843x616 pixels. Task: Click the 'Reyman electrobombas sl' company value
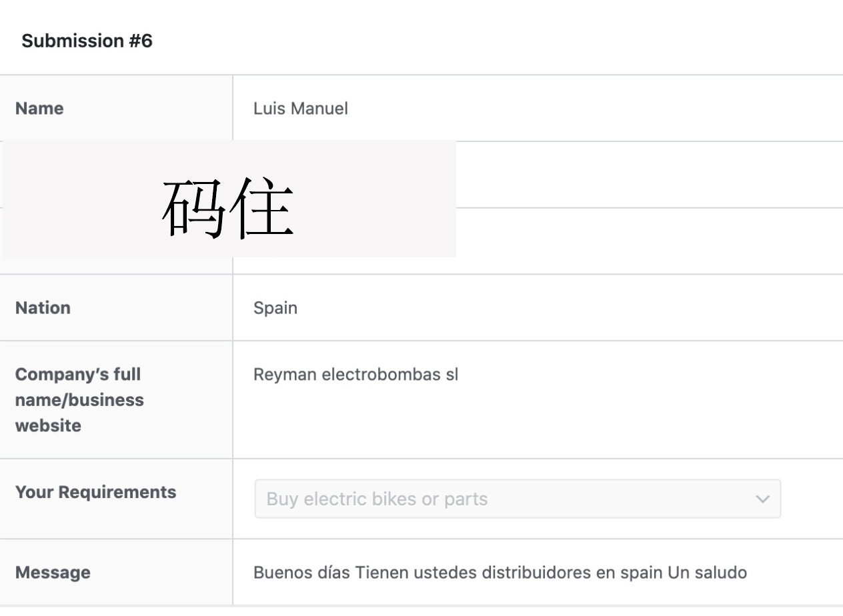coord(355,375)
